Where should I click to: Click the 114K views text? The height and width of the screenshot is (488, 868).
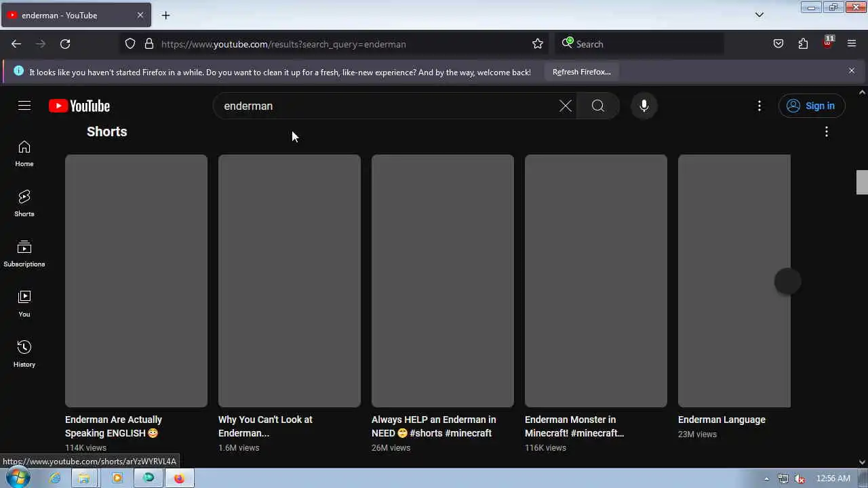(85, 448)
